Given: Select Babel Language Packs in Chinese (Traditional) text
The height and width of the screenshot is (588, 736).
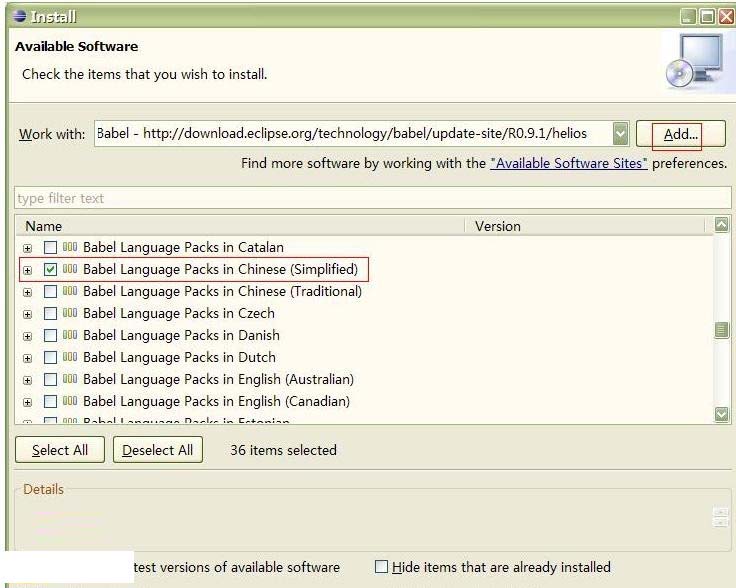Looking at the screenshot, I should click(222, 291).
